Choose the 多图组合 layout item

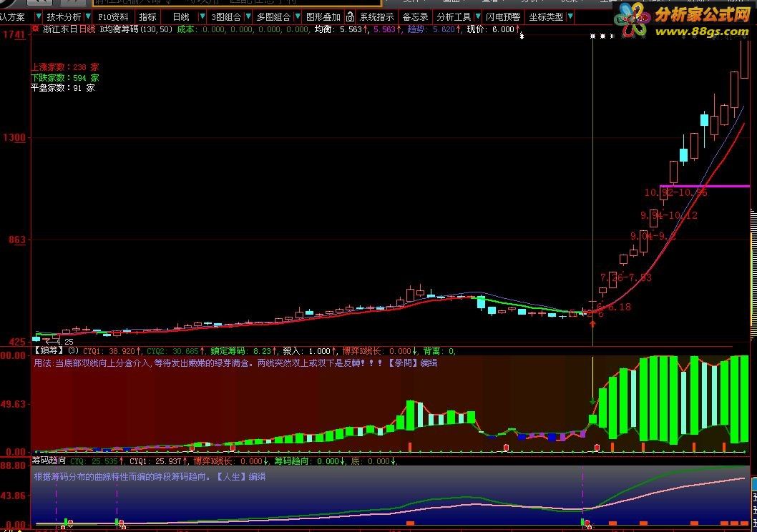[273, 17]
